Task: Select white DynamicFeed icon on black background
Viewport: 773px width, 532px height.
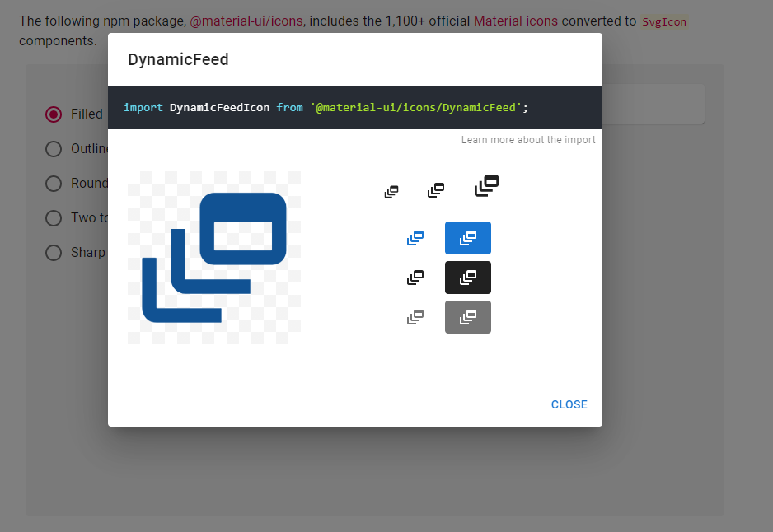Action: tap(467, 277)
